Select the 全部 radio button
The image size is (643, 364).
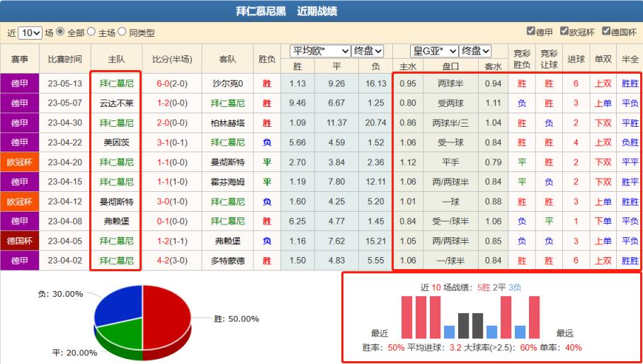click(60, 32)
